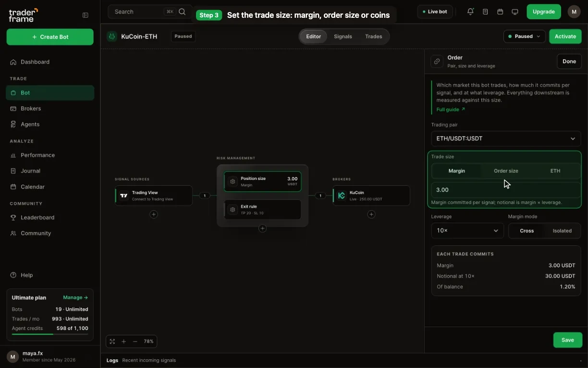This screenshot has width=588, height=368.
Task: Select ETH trade size mode
Action: point(555,171)
